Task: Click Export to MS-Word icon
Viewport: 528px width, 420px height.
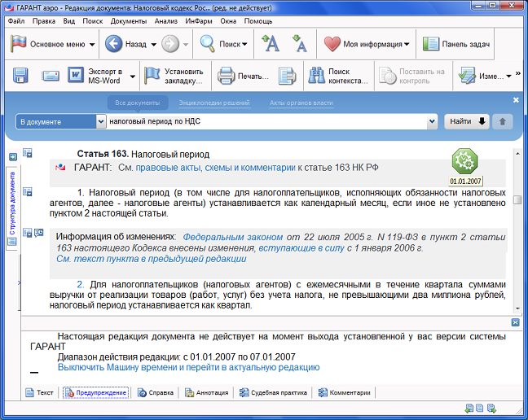Action: (76, 77)
